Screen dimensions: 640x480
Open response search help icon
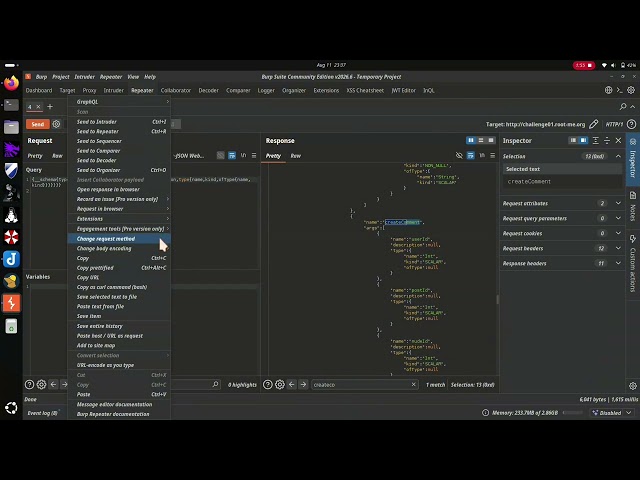click(268, 384)
